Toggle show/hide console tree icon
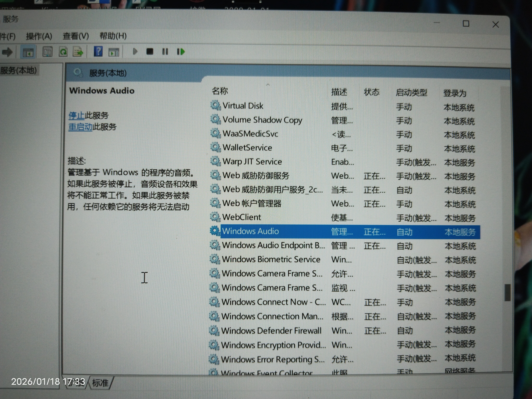This screenshot has width=532, height=399. (28, 52)
